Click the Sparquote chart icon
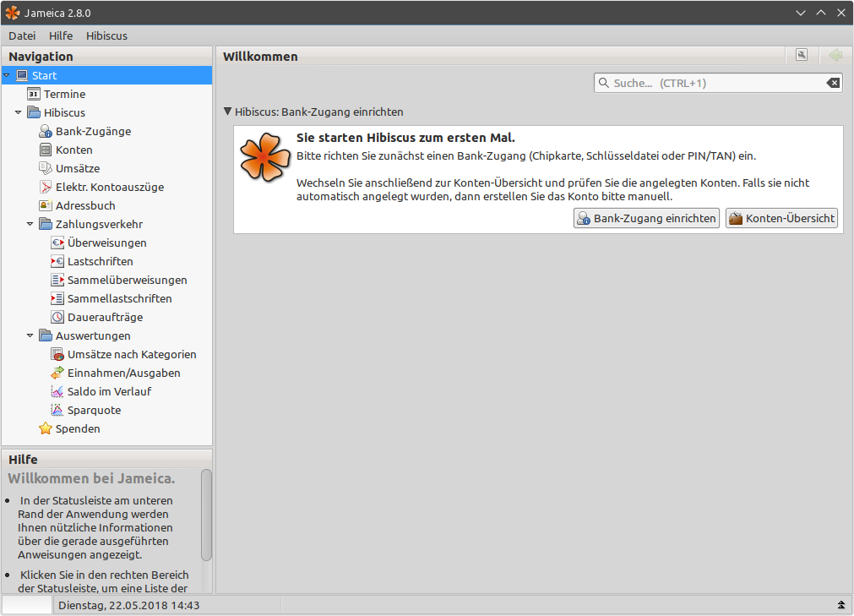 [x=57, y=410]
